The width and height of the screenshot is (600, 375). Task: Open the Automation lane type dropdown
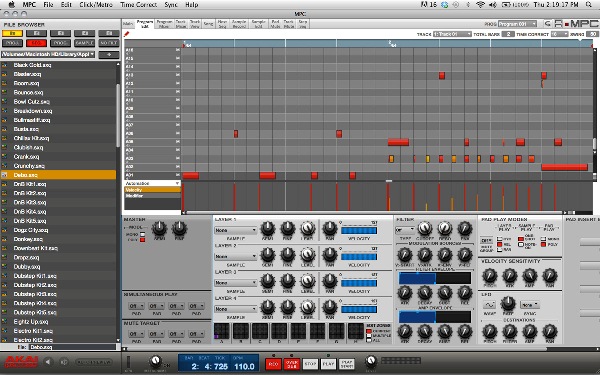(152, 183)
